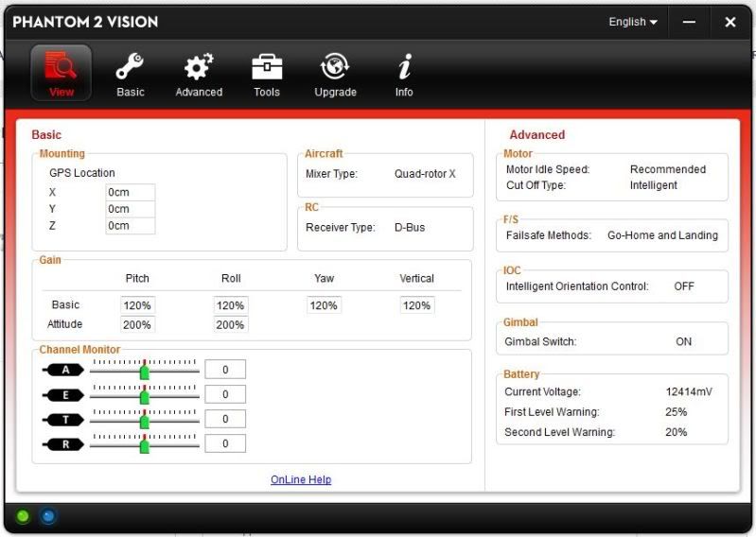
Task: Click the GPS Location X input field
Action: (x=131, y=192)
